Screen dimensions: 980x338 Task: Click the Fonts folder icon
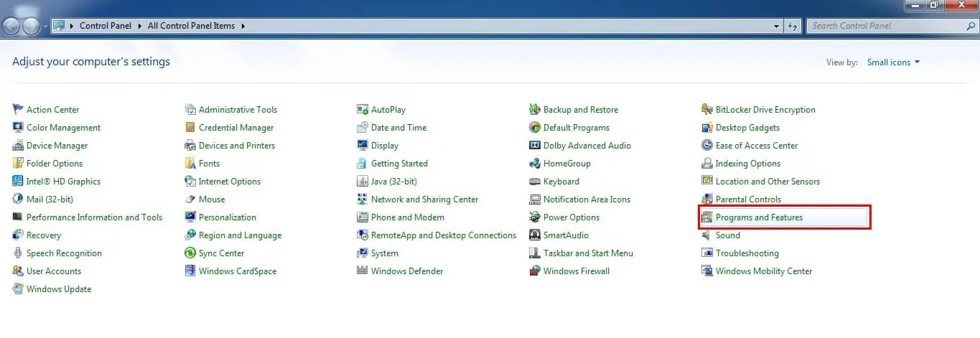point(190,163)
